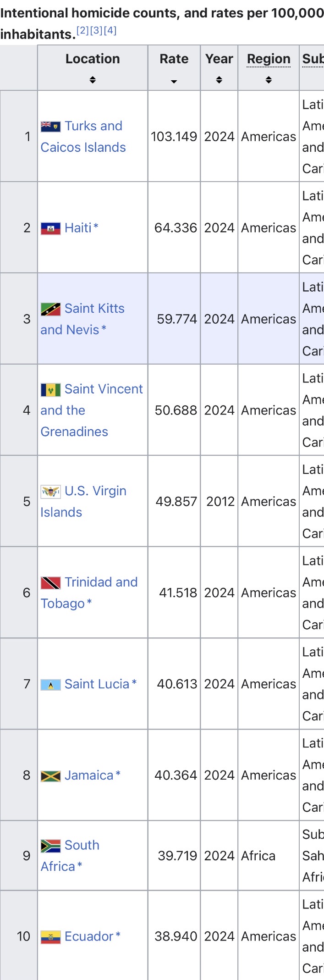Click the Trinidad and Tobago flag icon
This screenshot has height=980, width=324.
coord(50,583)
